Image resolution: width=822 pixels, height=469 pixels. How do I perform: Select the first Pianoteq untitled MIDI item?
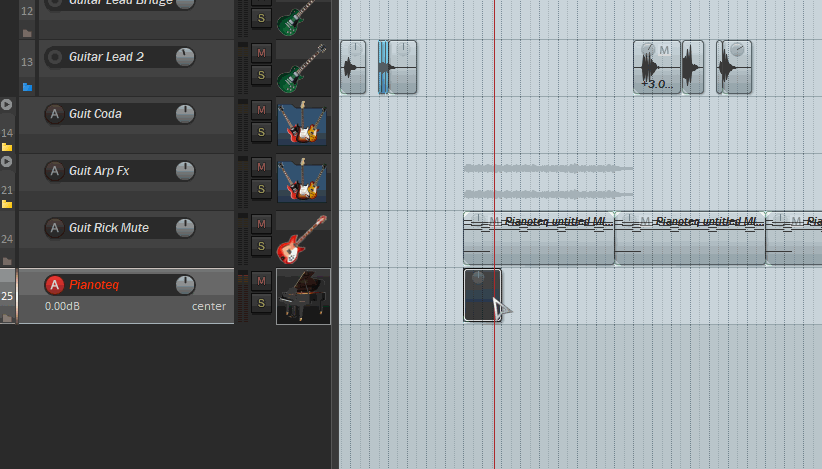(x=539, y=238)
